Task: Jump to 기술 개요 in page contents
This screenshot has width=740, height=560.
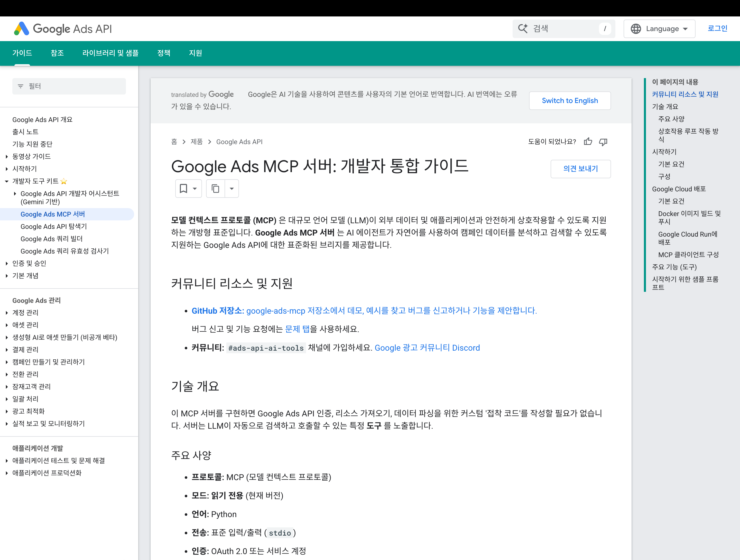Action: [x=665, y=107]
